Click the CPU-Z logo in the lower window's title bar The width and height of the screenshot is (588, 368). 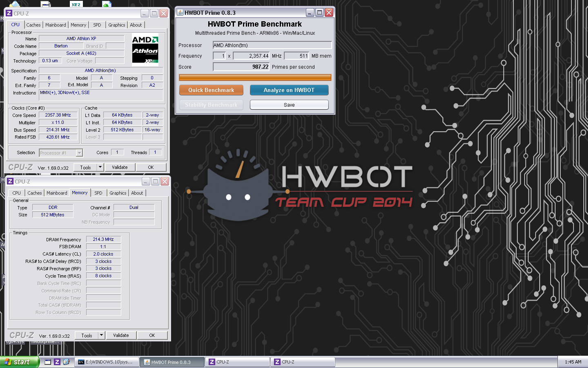(x=10, y=181)
